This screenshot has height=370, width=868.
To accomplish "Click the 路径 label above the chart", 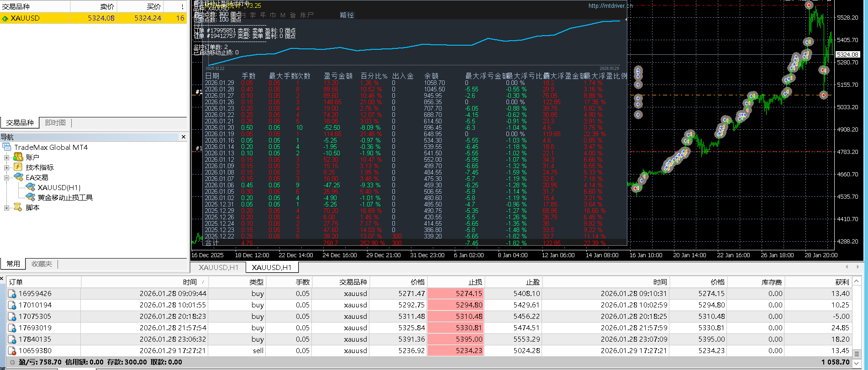I will point(347,15).
